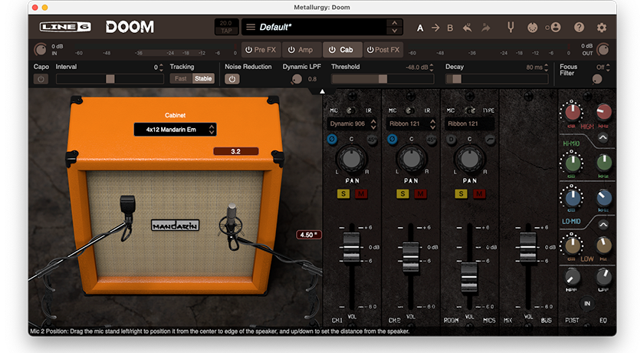Adjust the Capo Interval stepper

pos(161,67)
